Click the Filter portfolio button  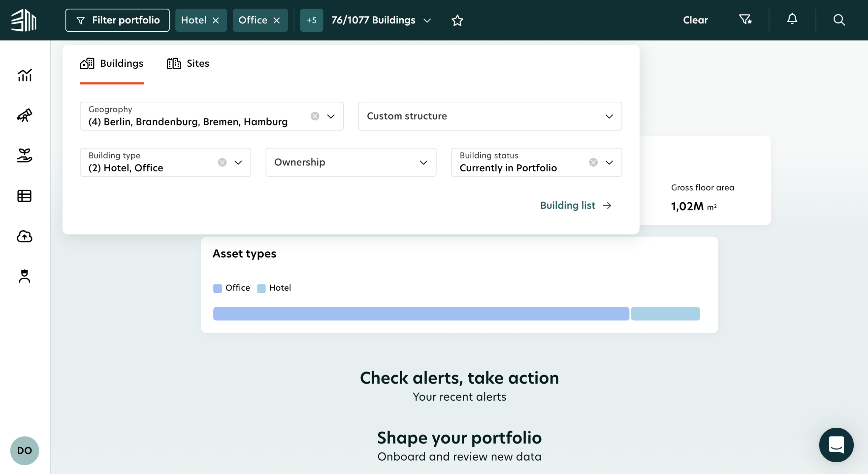pos(117,20)
